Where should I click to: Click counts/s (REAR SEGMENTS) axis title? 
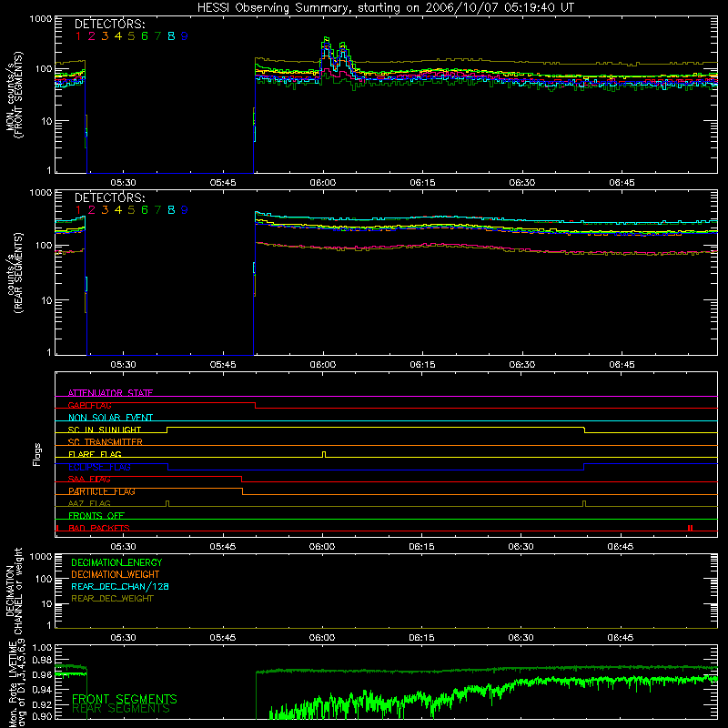[x=14, y=273]
